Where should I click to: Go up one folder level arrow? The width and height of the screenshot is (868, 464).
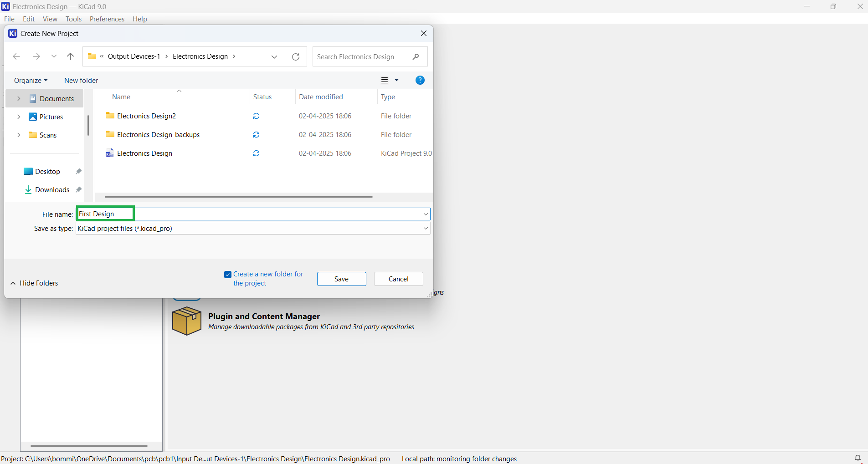(70, 56)
